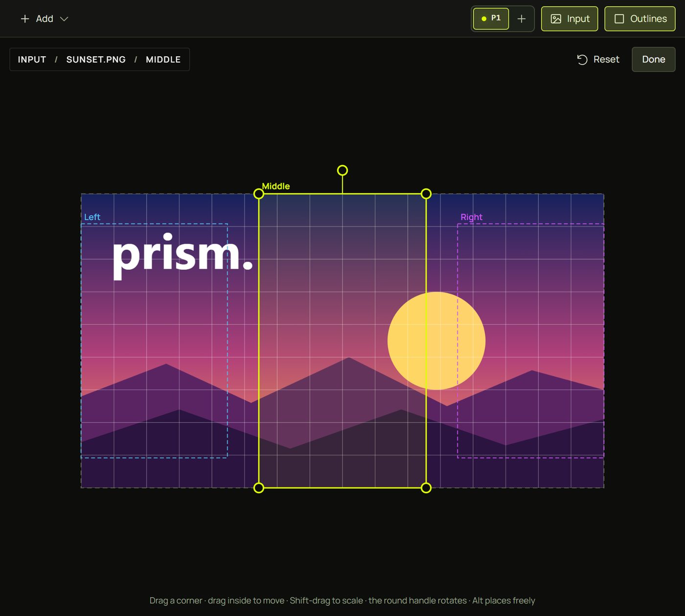Click the plus icon beside Add
Viewport: 685px width, 616px height.
(25, 19)
